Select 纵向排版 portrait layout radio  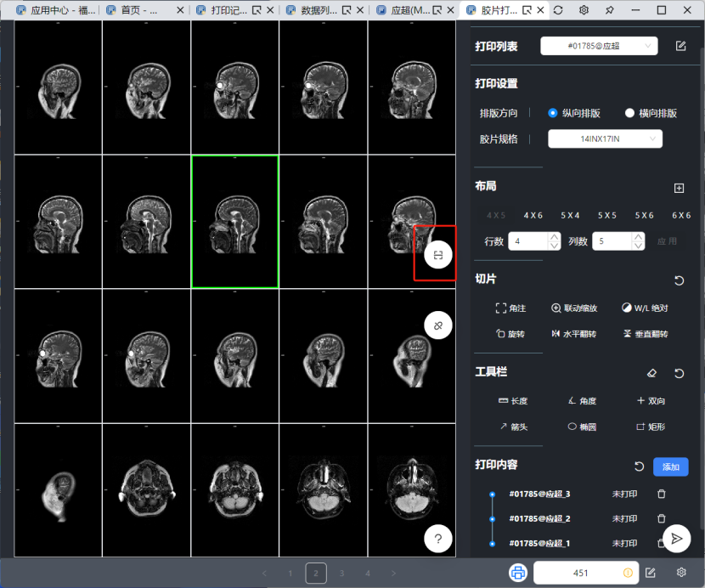(553, 113)
